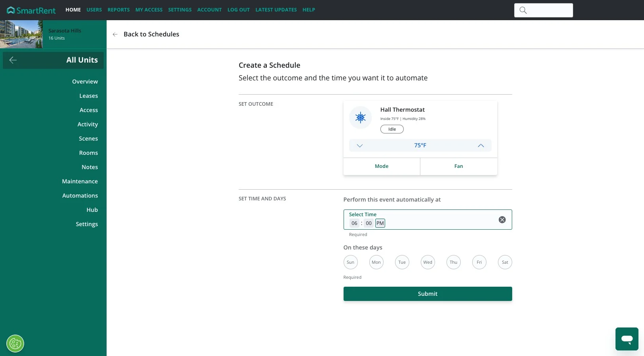
Task: Open MY ACCESS in top navigation
Action: pyautogui.click(x=149, y=10)
